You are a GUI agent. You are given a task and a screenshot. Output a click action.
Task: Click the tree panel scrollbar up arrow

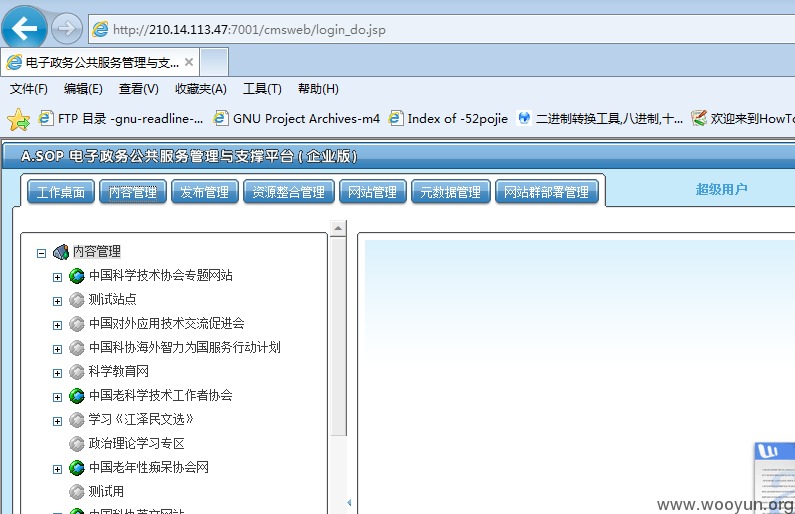338,229
